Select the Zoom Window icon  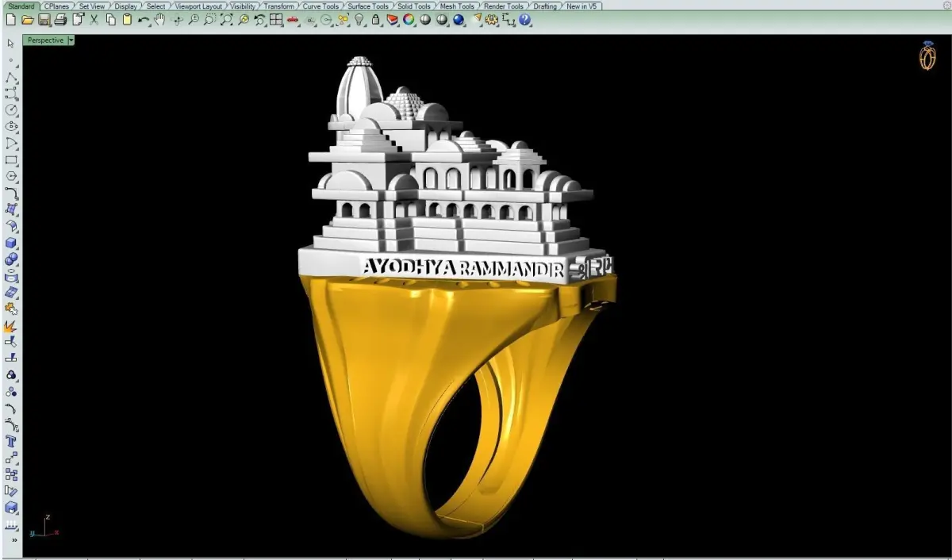210,19
